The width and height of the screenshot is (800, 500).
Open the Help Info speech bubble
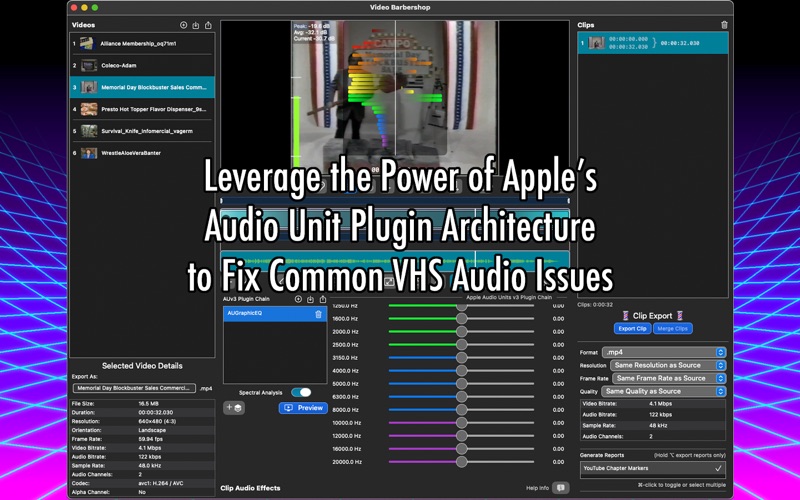point(561,488)
